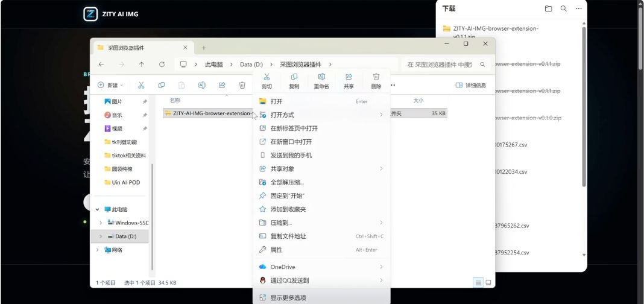
Task: Sort by the 大小 column header
Action: click(x=418, y=100)
